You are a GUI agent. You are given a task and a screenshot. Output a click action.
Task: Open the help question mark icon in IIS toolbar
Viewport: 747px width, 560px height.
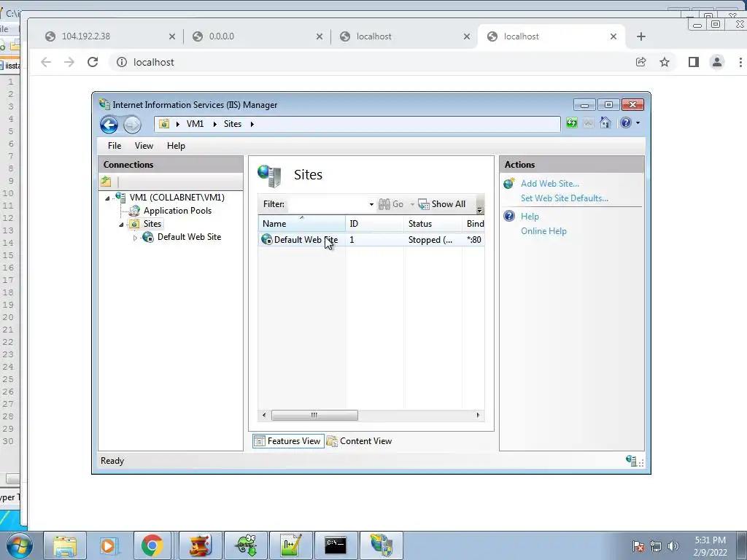tap(625, 122)
